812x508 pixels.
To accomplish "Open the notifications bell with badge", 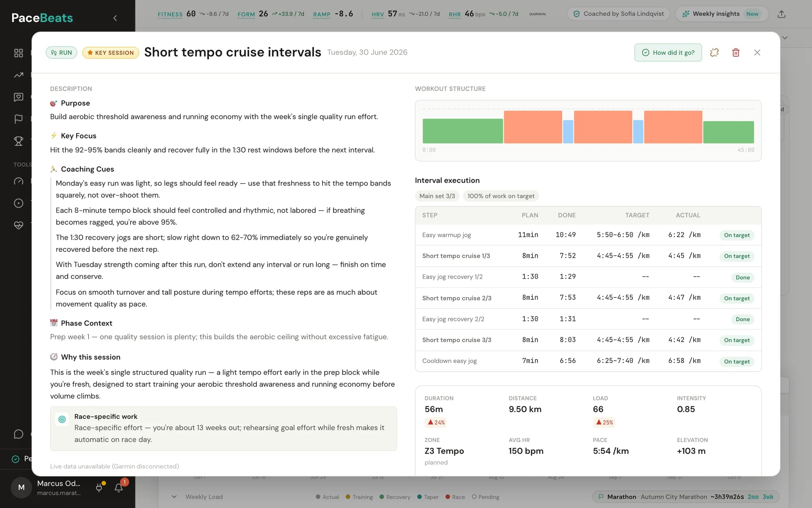I will coord(119,487).
